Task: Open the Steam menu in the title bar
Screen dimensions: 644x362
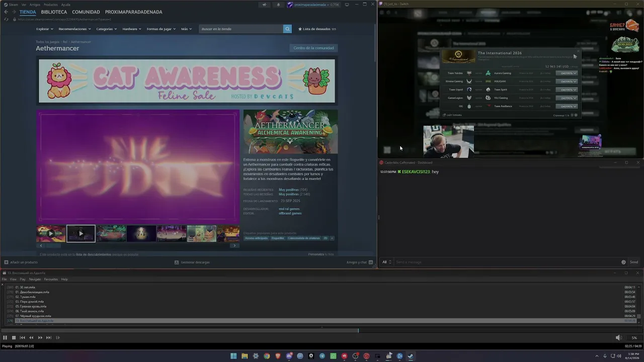Action: pos(11,5)
